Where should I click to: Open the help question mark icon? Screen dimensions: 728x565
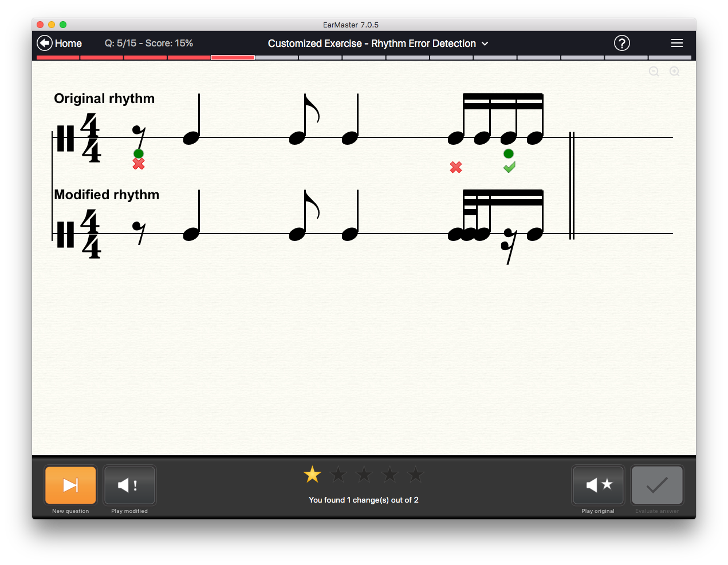tap(621, 43)
